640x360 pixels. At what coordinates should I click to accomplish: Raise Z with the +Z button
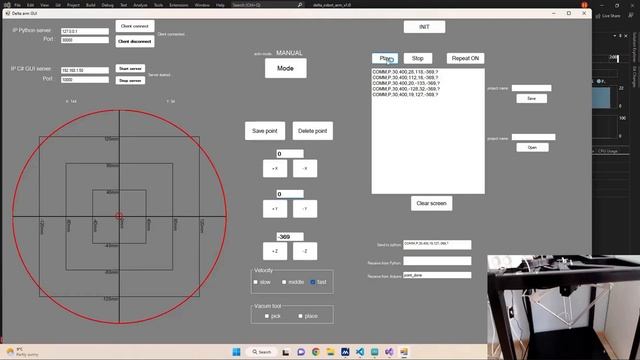tap(275, 251)
